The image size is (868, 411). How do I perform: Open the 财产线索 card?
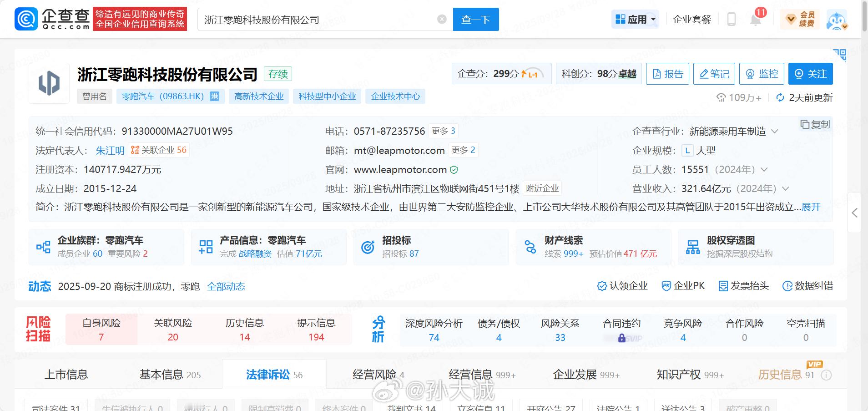click(x=594, y=247)
